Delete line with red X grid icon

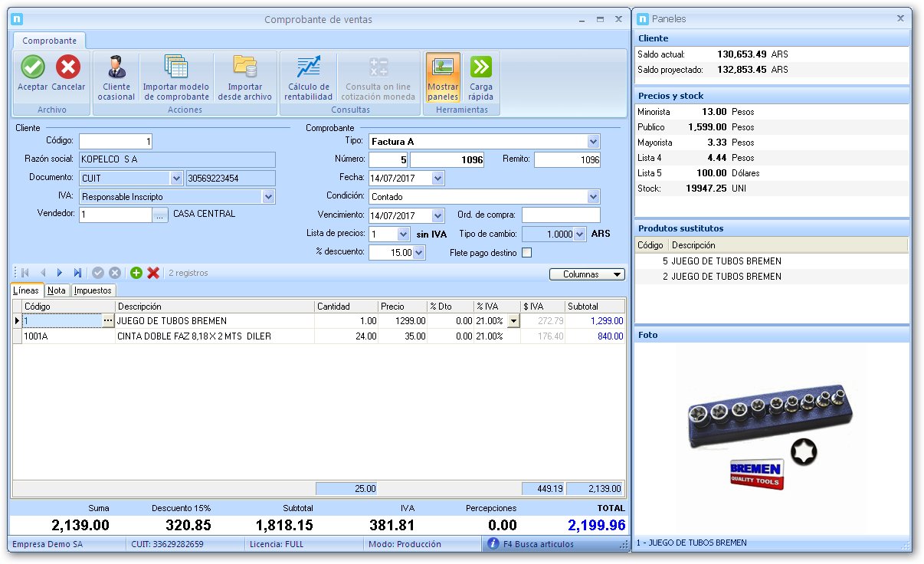(x=153, y=273)
